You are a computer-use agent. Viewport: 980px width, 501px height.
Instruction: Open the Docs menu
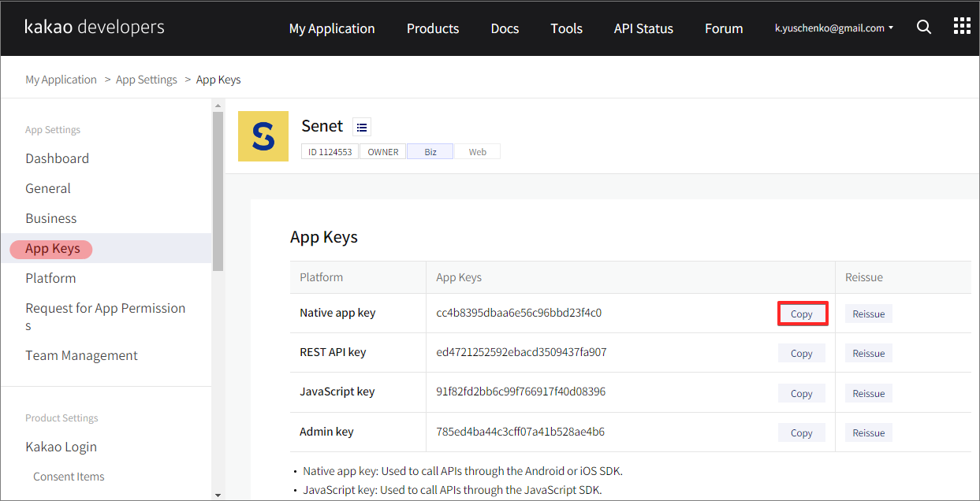click(505, 28)
